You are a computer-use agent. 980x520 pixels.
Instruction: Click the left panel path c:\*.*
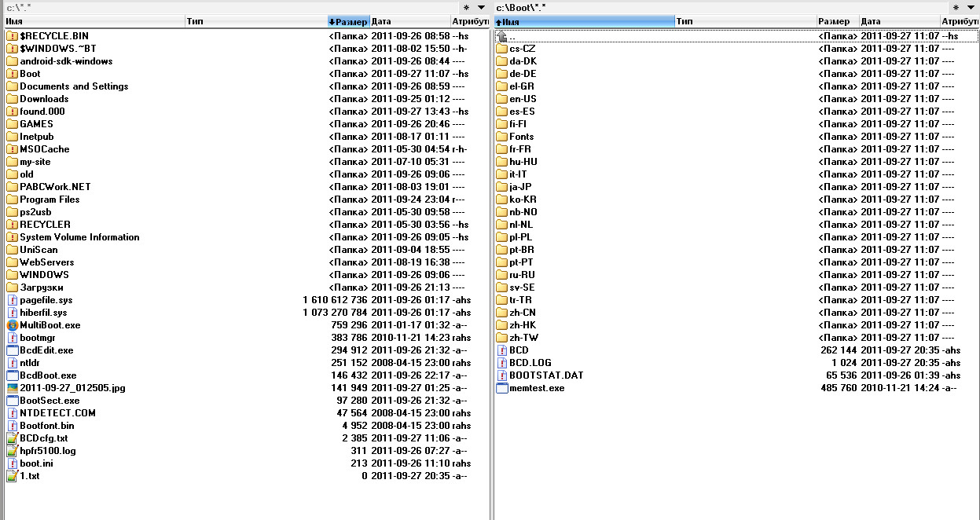coord(20,7)
